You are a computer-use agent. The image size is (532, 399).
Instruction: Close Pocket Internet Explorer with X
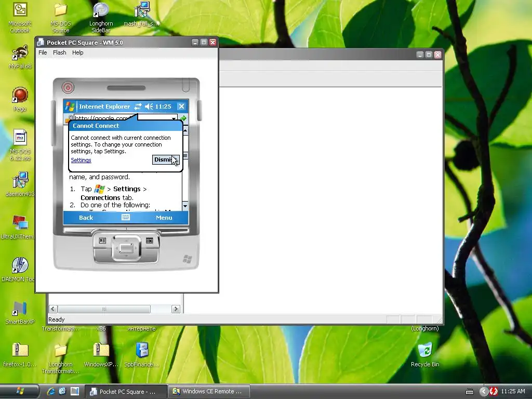click(x=181, y=107)
